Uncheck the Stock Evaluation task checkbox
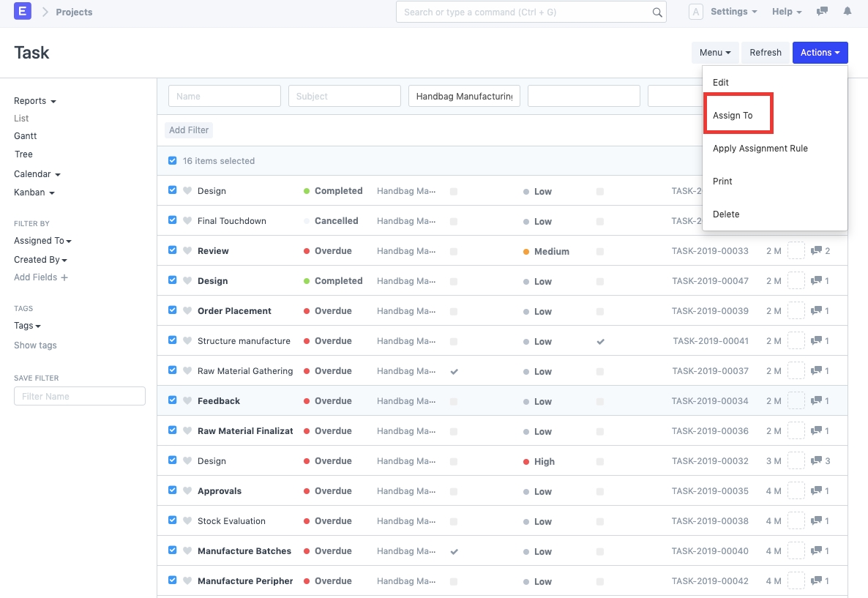 (x=173, y=520)
